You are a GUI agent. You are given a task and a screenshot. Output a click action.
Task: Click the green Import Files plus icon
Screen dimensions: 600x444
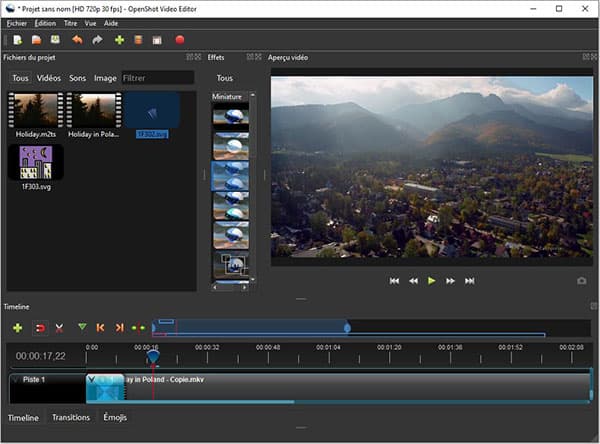[119, 40]
